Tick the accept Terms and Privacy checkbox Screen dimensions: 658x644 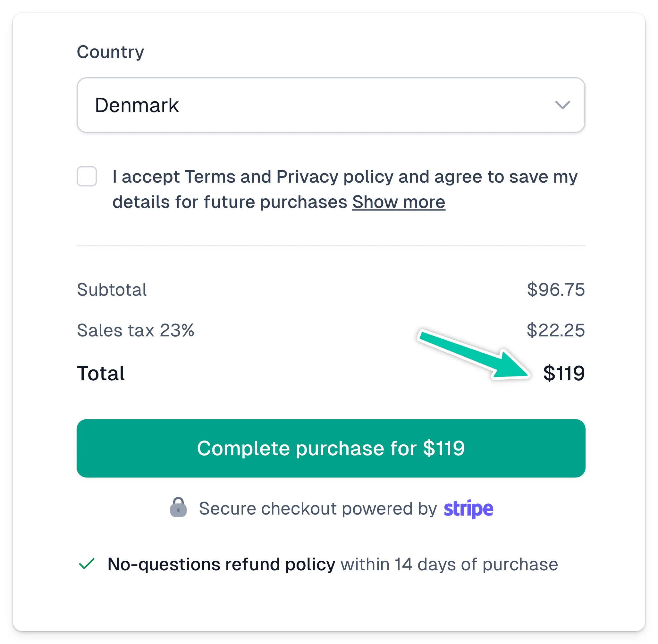pos(87,176)
